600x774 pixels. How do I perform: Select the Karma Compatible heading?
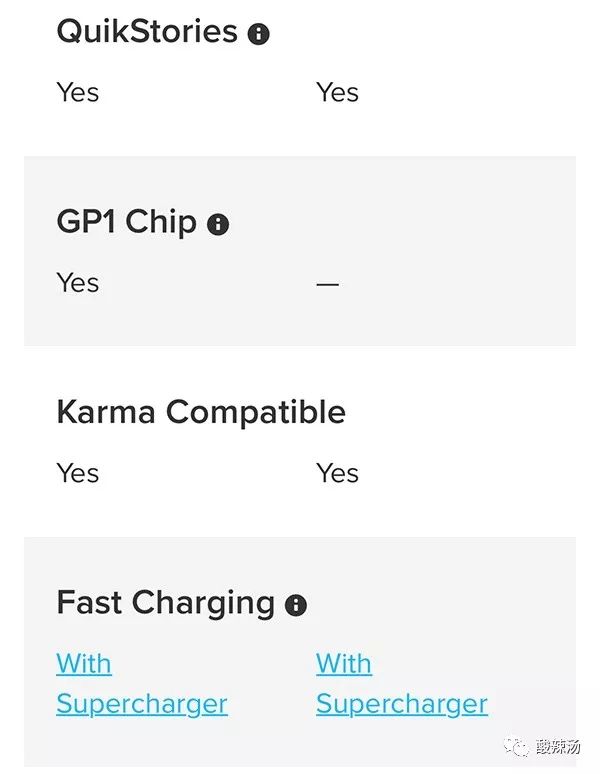point(201,412)
